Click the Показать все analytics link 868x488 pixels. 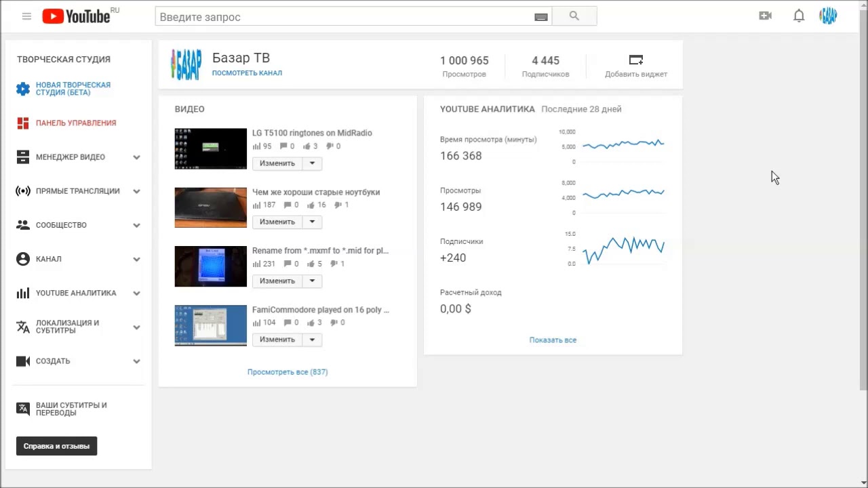pos(553,340)
